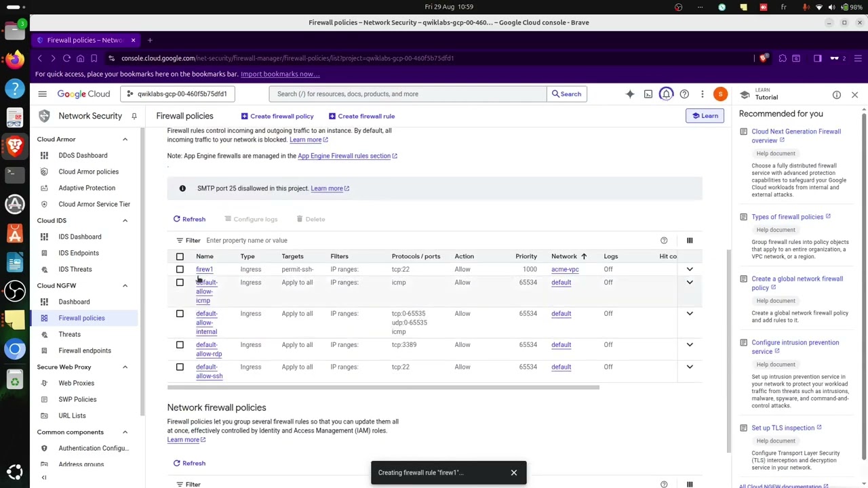Open URL Lists in sidebar

72,416
